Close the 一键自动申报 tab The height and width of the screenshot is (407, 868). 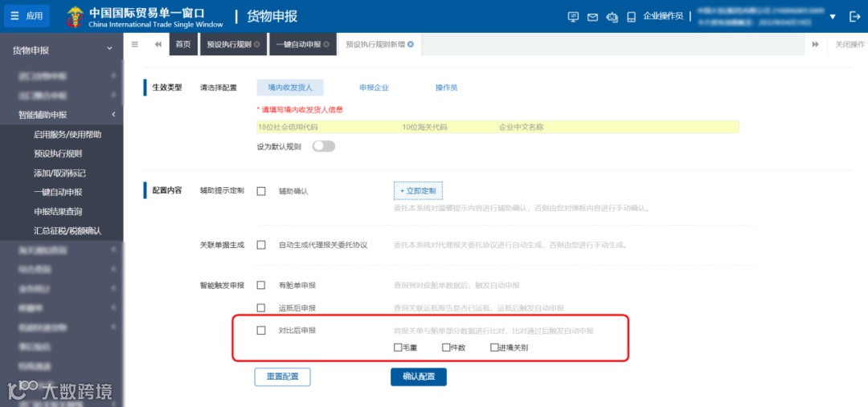coord(326,44)
